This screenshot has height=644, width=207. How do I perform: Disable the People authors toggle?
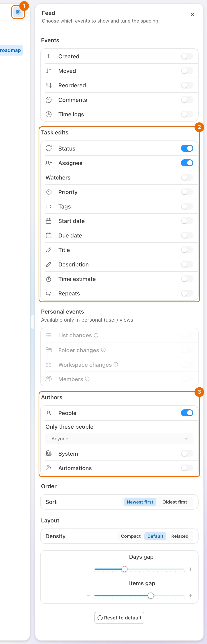[187, 413]
